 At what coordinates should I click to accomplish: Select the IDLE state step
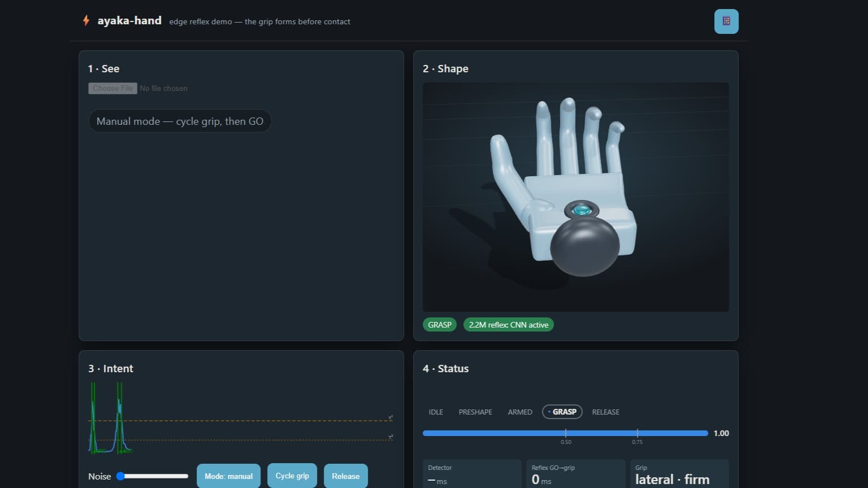(436, 412)
